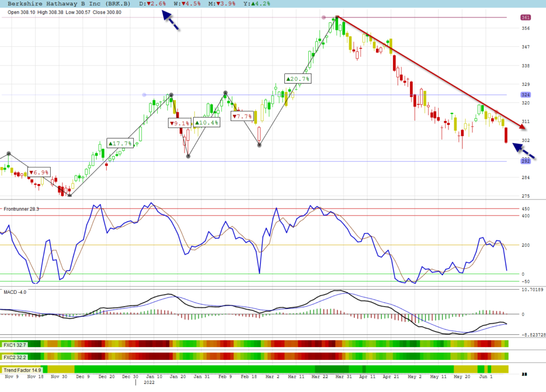546x392 pixels.
Task: Click the ▲20.7% swing label
Action: coord(298,79)
